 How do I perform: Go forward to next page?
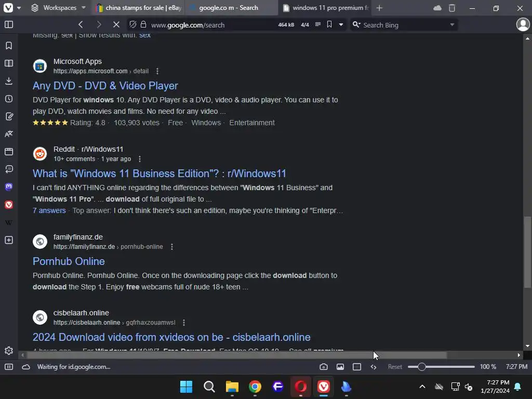pyautogui.click(x=99, y=24)
